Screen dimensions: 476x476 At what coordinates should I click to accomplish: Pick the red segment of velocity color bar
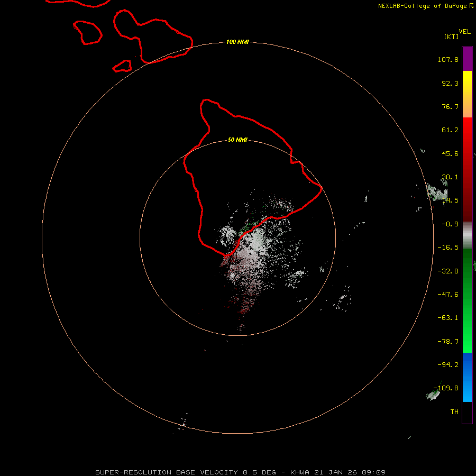467,169
